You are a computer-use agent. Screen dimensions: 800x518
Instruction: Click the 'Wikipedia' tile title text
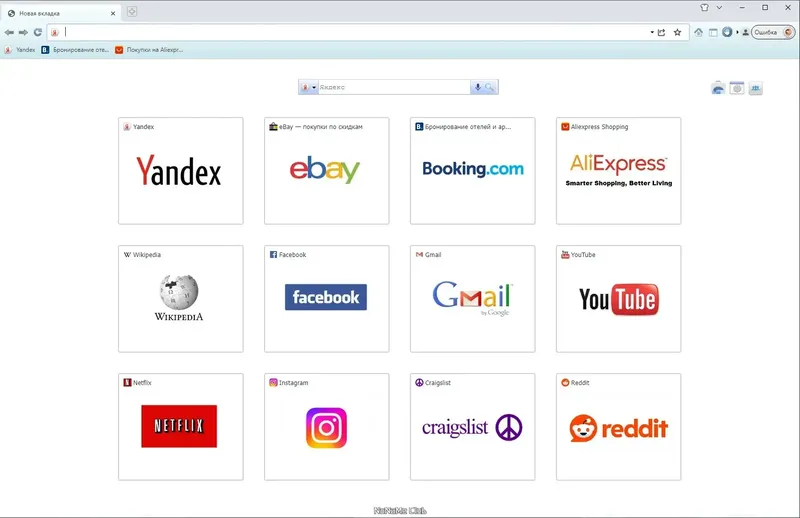(x=147, y=255)
